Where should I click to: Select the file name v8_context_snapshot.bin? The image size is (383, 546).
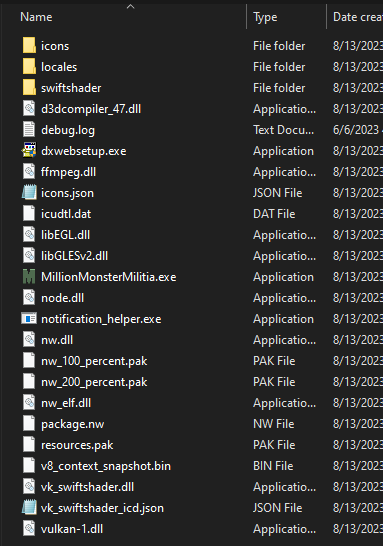tap(106, 466)
